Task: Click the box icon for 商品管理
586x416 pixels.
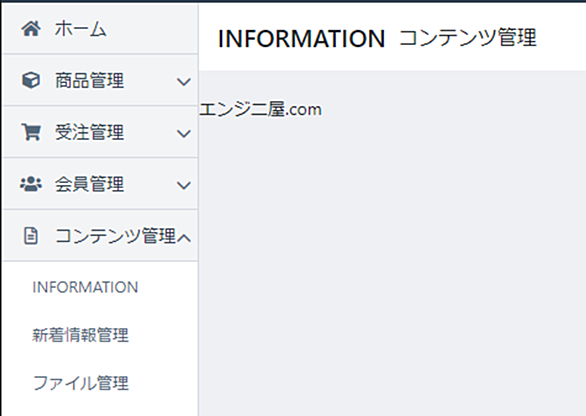Action: coord(31,80)
